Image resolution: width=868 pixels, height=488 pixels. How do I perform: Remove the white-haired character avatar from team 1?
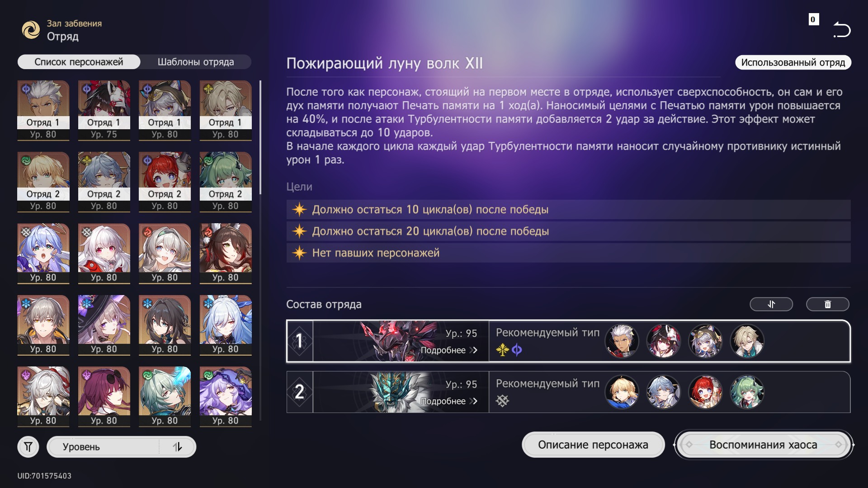click(622, 341)
